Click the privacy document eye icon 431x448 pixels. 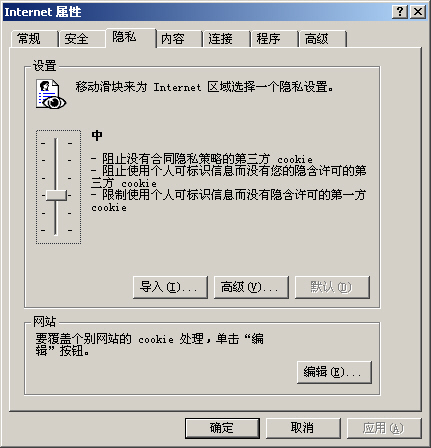[51, 94]
